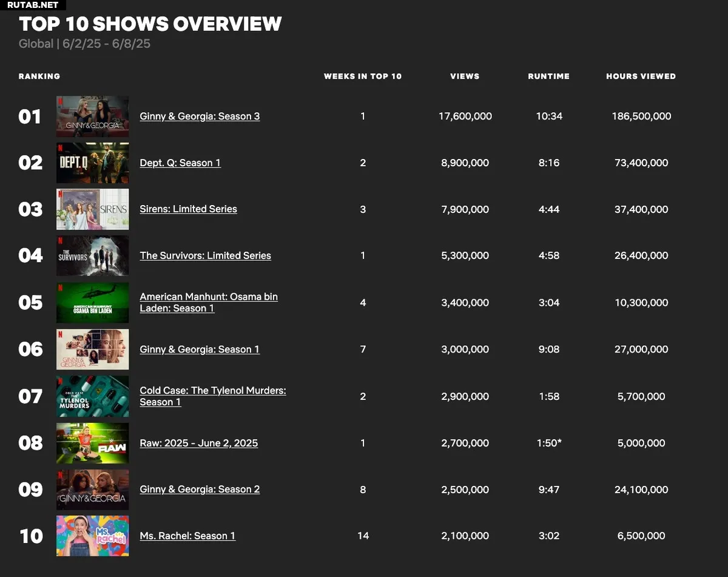Click the hours viewed value 37,400,000
Image resolution: width=728 pixels, height=577 pixels.
(x=641, y=209)
